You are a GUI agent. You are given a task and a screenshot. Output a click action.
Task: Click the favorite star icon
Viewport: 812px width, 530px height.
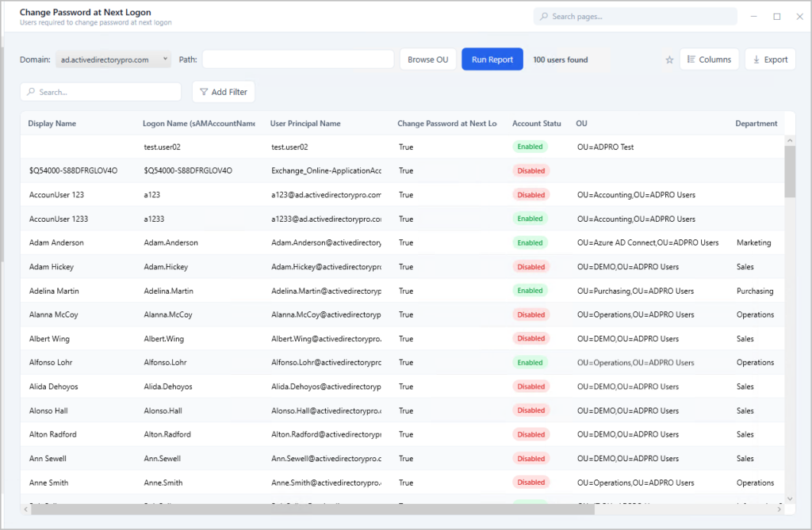669,60
